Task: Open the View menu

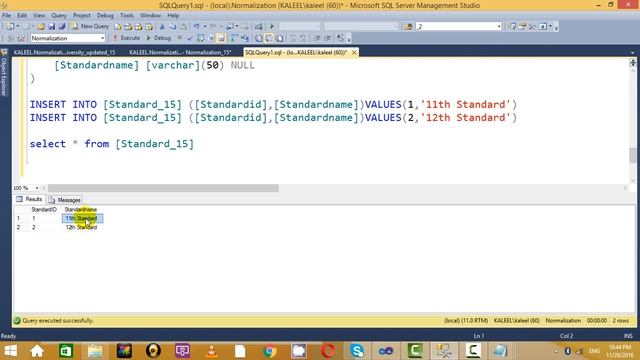Action: coord(39,16)
